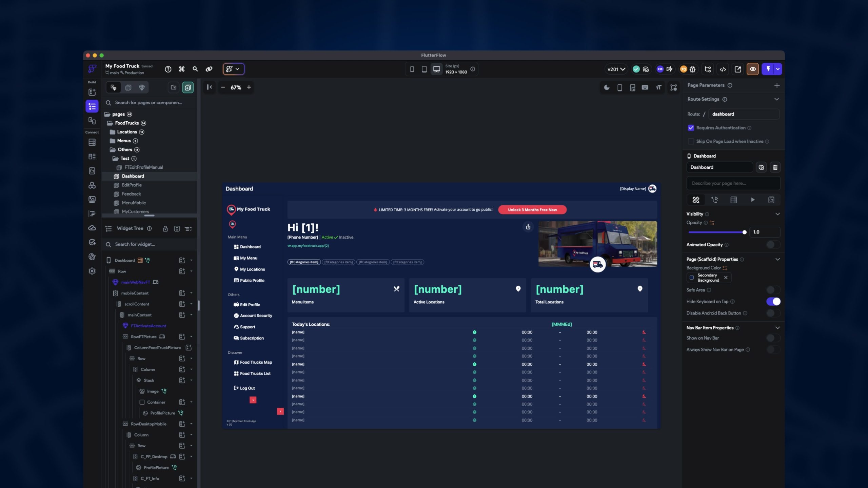
Task: Collapse the Visibility section chevron
Action: pyautogui.click(x=777, y=214)
